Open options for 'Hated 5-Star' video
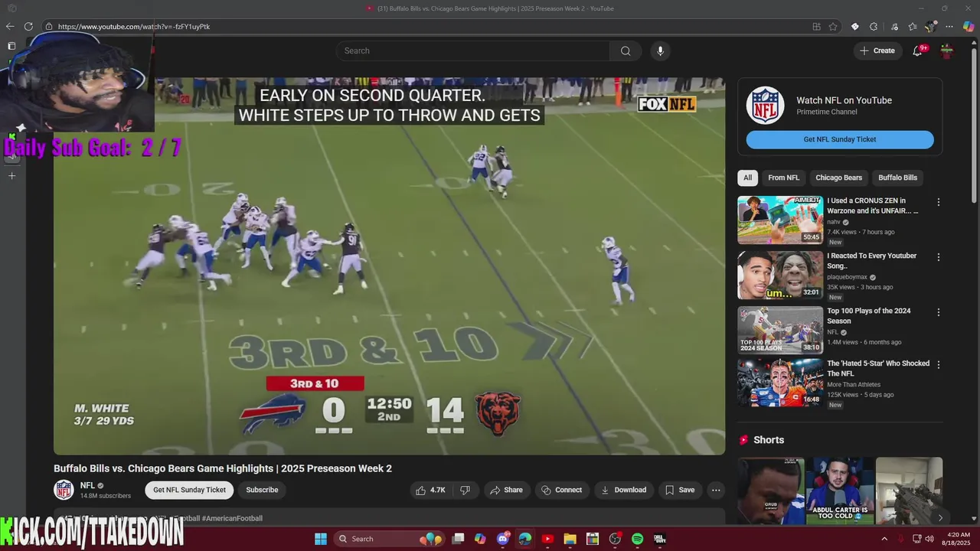The image size is (980, 551). [939, 364]
